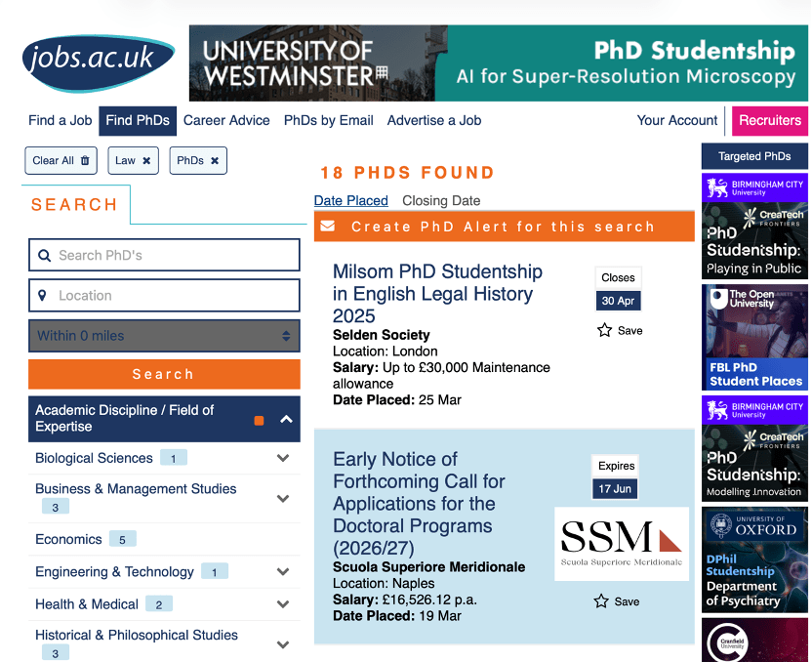The image size is (812, 662).
Task: Expand Biological Sciences category chevron
Action: pos(283,458)
